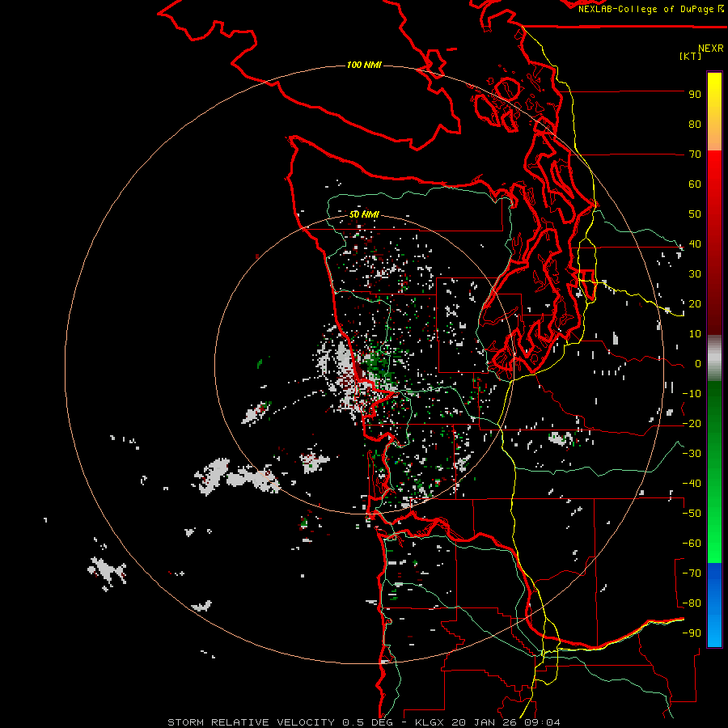The width and height of the screenshot is (728, 728).
Task: Click the -20 knot scale label
Action: click(x=692, y=423)
